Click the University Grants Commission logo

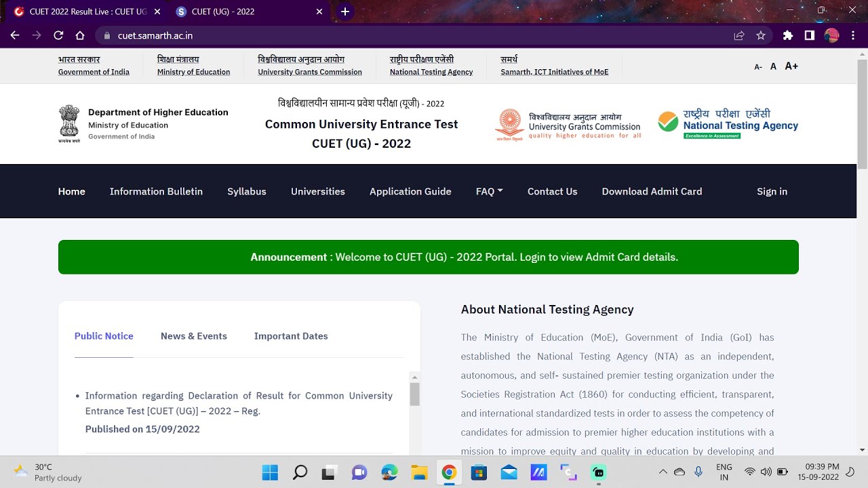(568, 125)
